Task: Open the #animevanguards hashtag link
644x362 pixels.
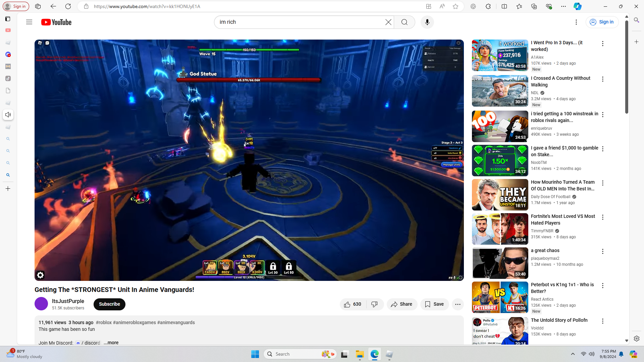Action: coord(176,322)
